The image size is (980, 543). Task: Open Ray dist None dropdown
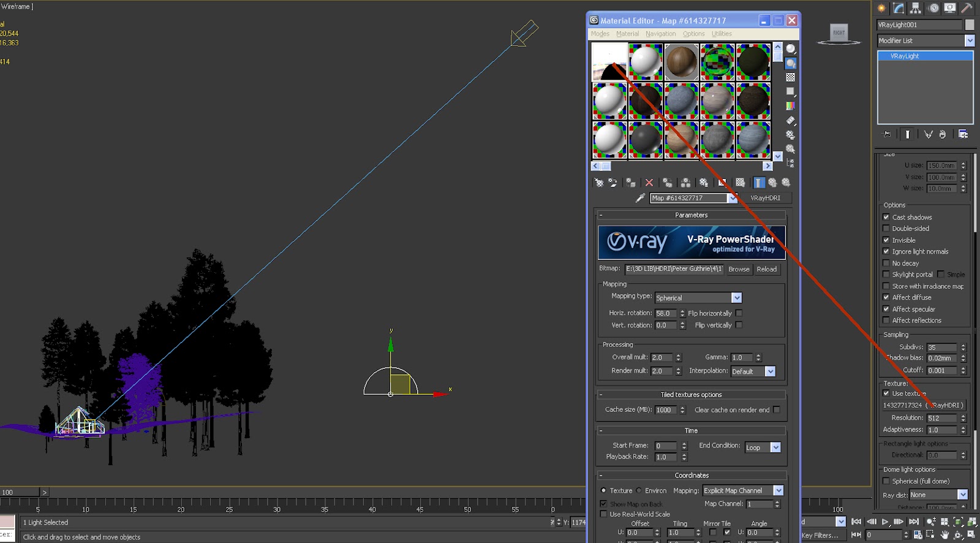coord(938,495)
